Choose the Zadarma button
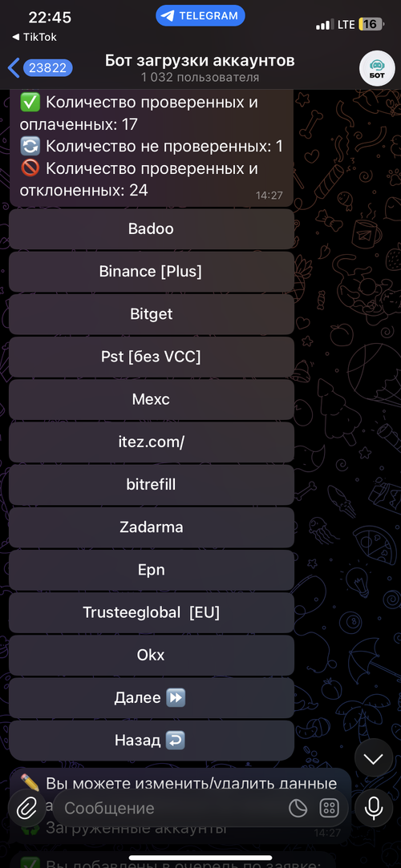This screenshot has height=868, width=401. click(152, 527)
